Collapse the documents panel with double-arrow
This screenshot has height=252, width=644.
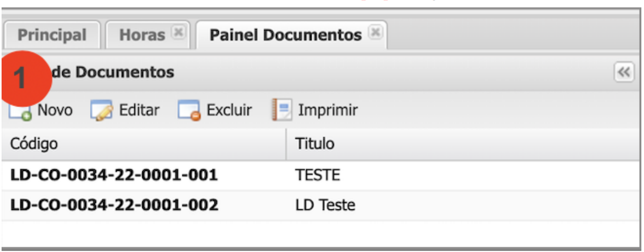click(624, 73)
